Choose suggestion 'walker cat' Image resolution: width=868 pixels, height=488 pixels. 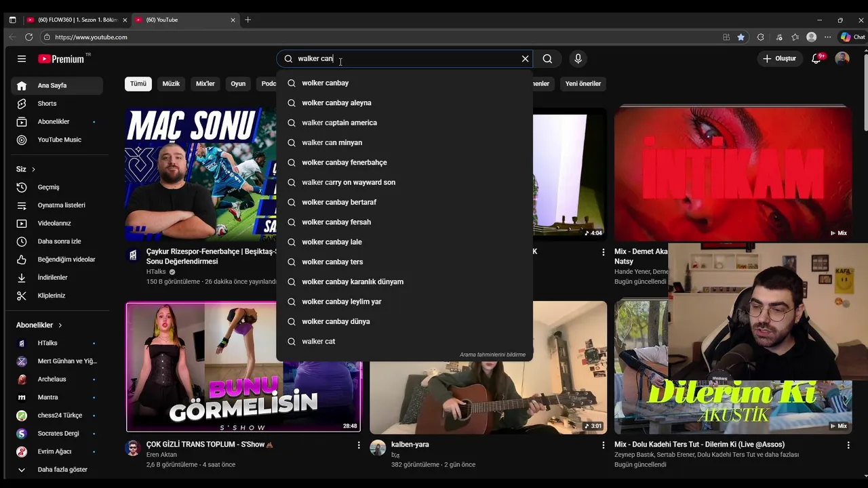(405, 342)
